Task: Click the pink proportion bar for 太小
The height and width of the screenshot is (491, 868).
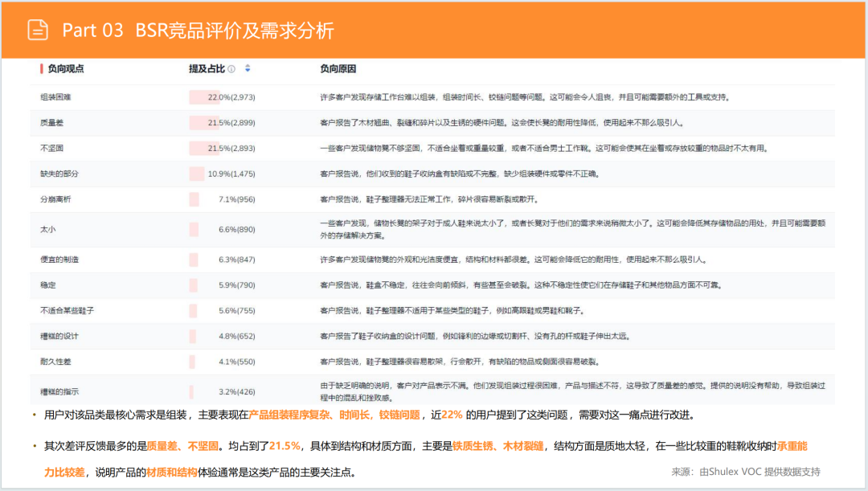Action: (194, 229)
